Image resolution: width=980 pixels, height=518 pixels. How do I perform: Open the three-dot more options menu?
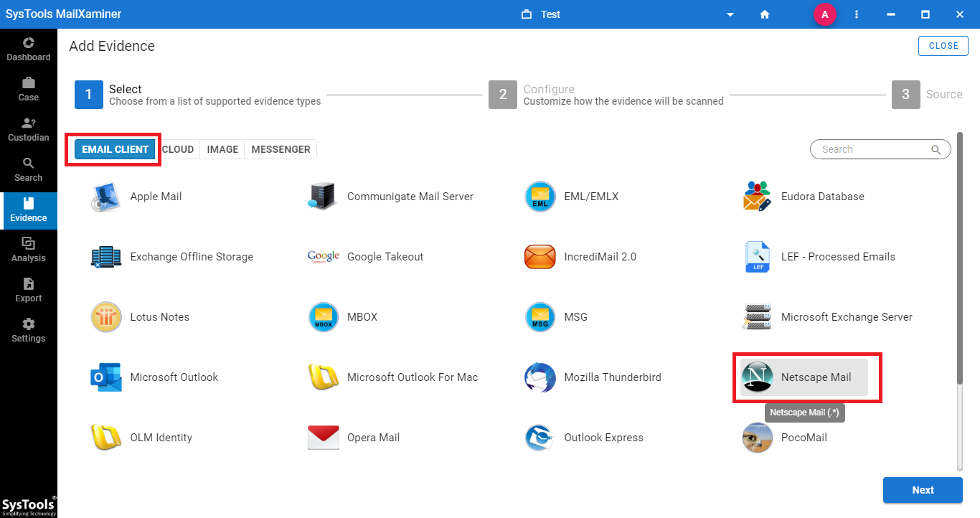[857, 14]
